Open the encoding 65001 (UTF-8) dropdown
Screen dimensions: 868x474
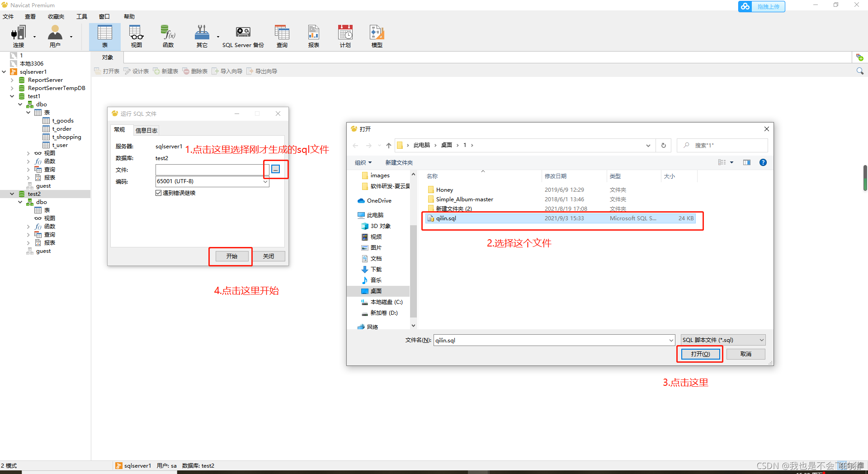pos(265,181)
